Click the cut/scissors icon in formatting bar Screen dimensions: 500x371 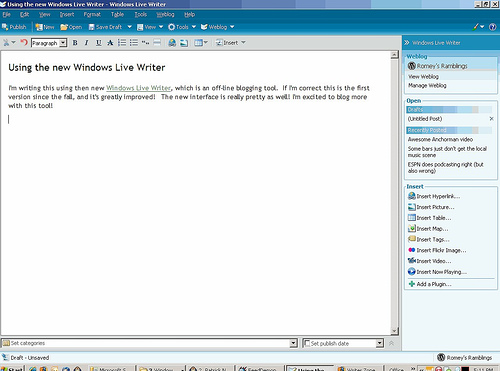6,43
